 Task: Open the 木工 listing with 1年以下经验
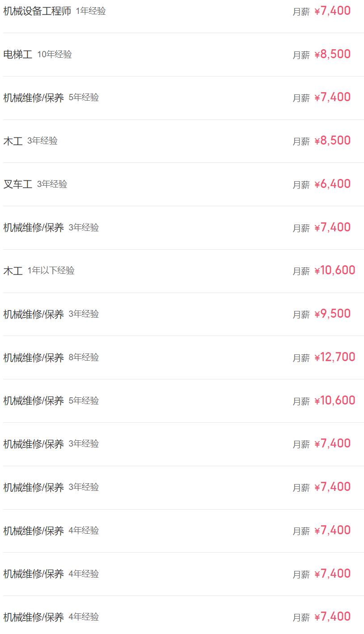coord(13,271)
